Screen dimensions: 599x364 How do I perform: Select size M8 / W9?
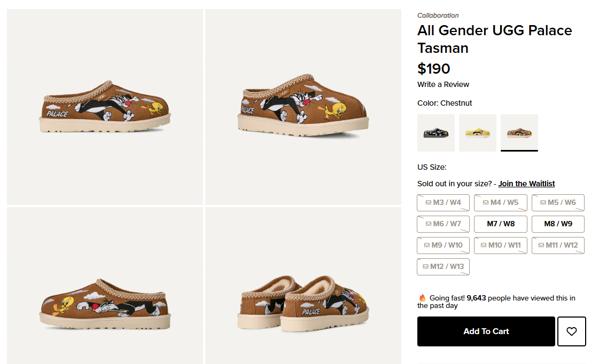pyautogui.click(x=558, y=224)
